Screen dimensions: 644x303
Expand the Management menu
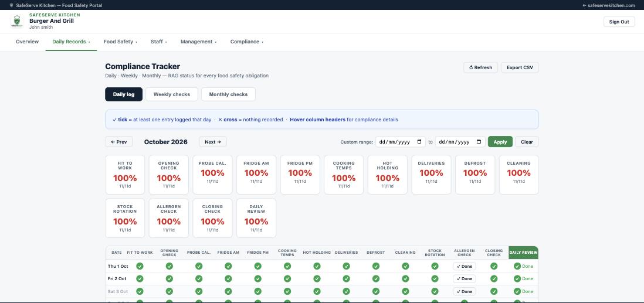point(199,42)
